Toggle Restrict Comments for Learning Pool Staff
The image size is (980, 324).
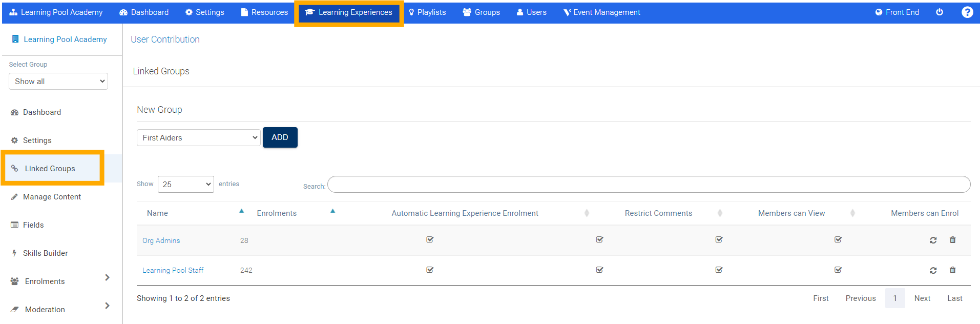599,270
